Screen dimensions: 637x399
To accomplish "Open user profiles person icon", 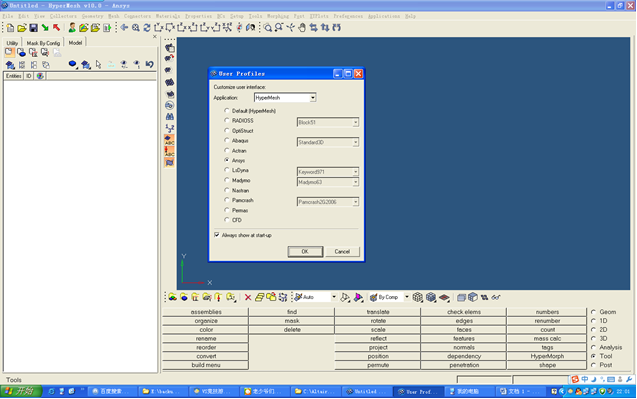I will click(72, 28).
